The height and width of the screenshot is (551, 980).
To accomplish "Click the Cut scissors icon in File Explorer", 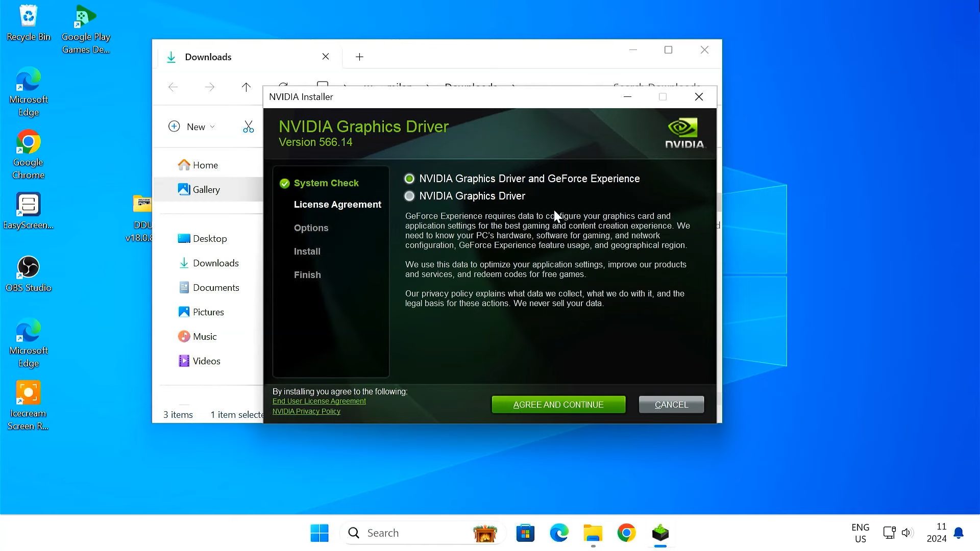I will 248,127.
